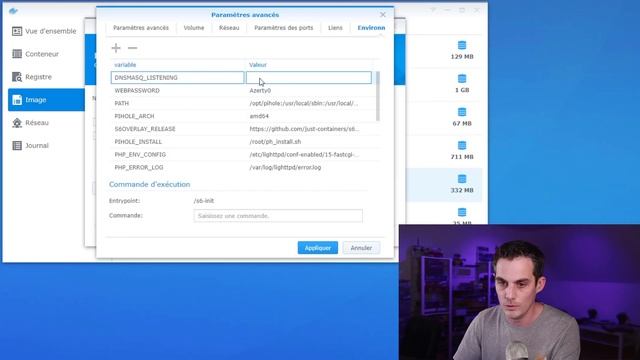Select the 332 MB image size label
Screen dimensions: 640x360
coord(462,190)
